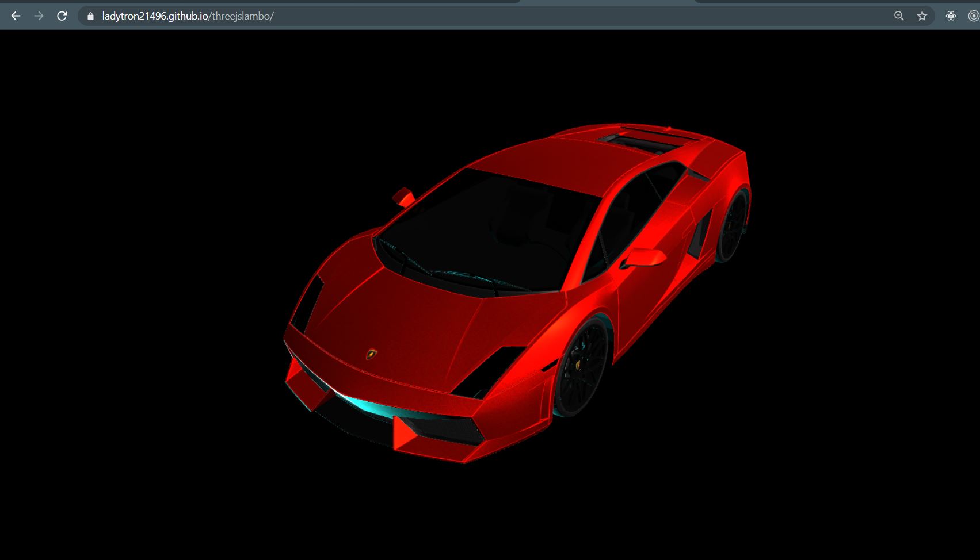View site information via the lock icon
The width and height of the screenshot is (980, 560).
[x=90, y=16]
